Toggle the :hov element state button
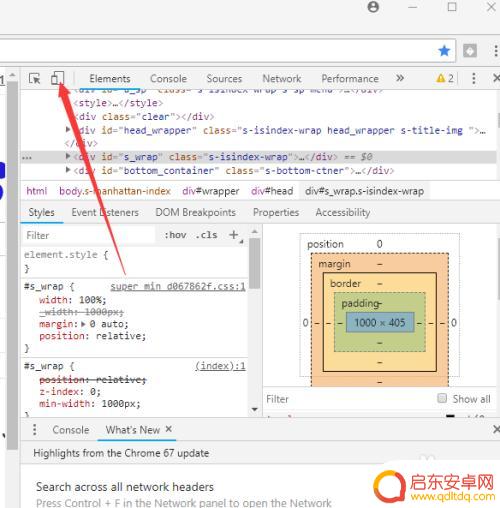Image resolution: width=500 pixels, height=508 pixels. click(175, 235)
